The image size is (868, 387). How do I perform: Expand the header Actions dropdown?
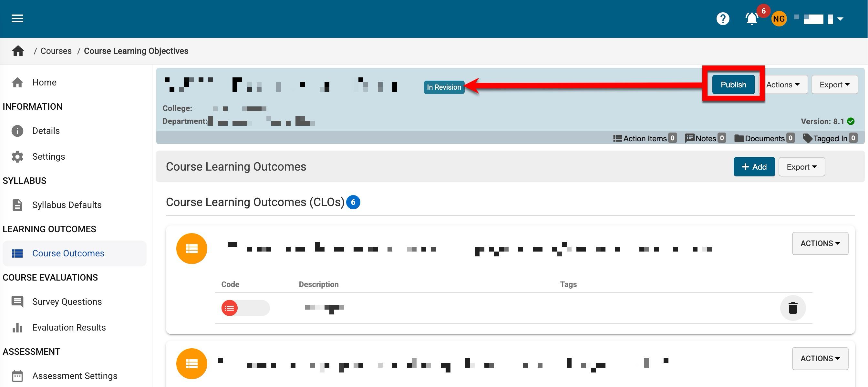pyautogui.click(x=782, y=84)
